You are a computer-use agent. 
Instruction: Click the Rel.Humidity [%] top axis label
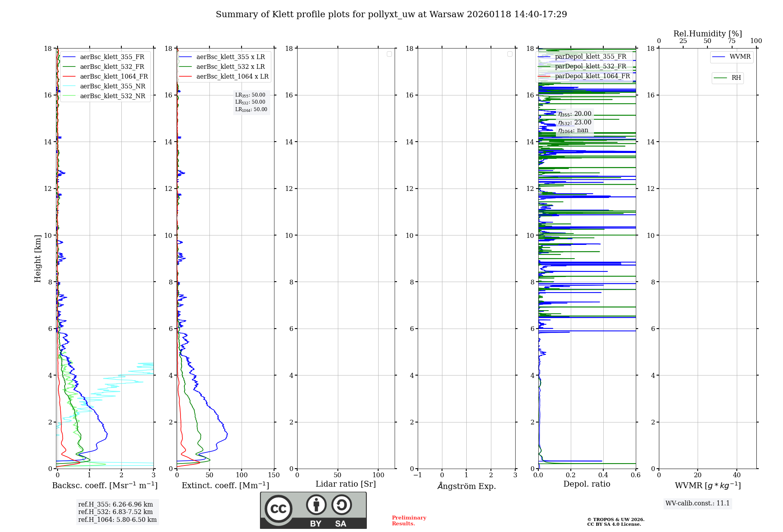point(707,34)
